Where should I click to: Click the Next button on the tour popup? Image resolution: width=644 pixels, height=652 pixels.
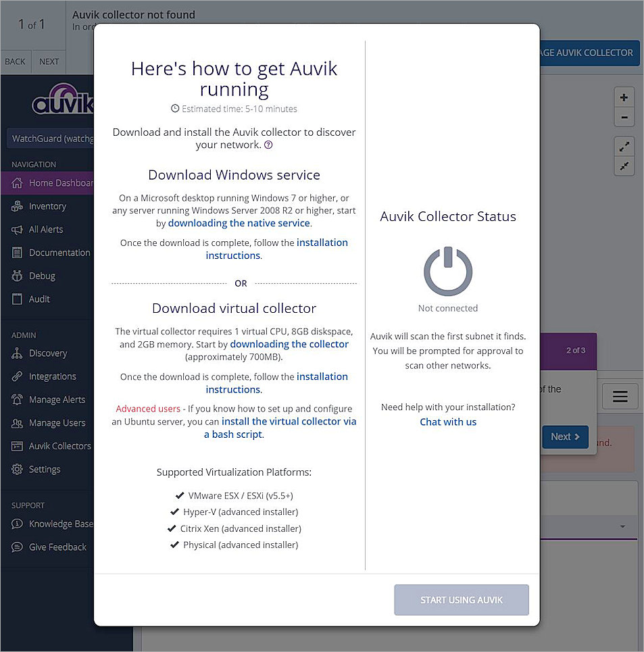(565, 436)
